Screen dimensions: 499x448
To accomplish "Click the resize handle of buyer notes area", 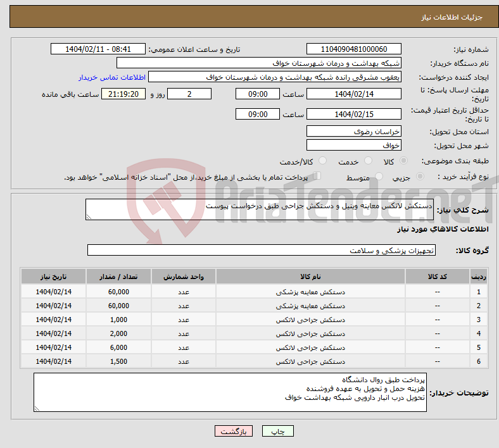I will click(x=37, y=409).
